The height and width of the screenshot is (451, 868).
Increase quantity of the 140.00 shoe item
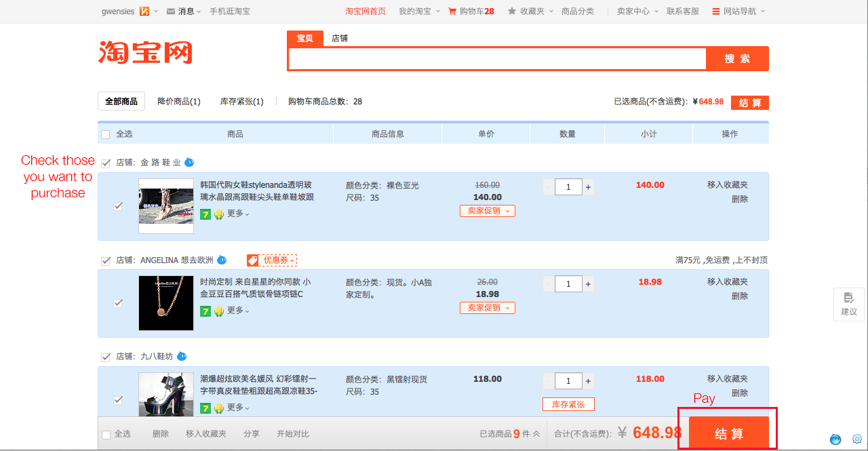[588, 187]
